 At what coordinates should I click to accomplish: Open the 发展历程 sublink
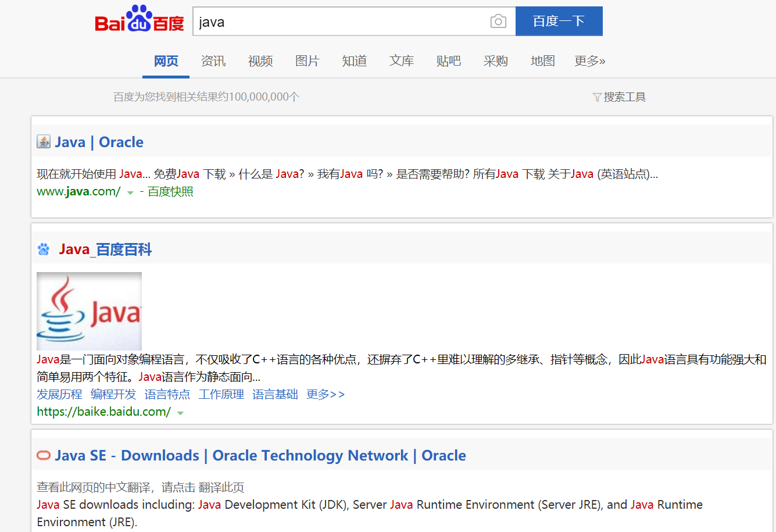59,394
